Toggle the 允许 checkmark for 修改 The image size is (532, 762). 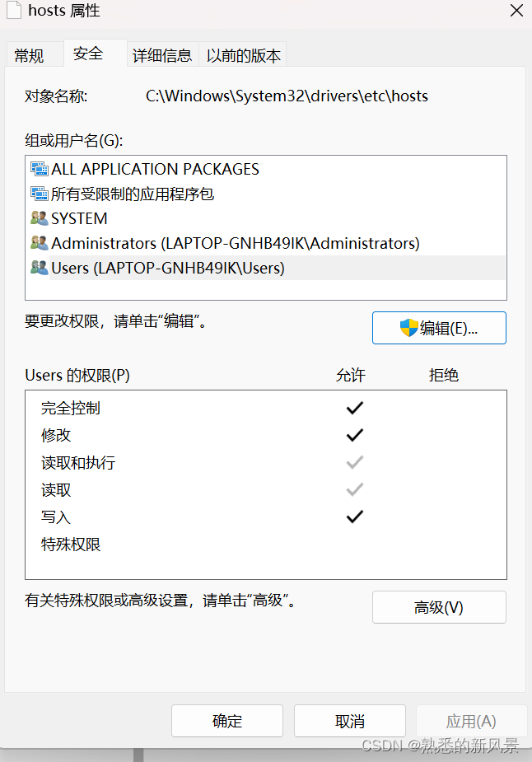pos(354,434)
